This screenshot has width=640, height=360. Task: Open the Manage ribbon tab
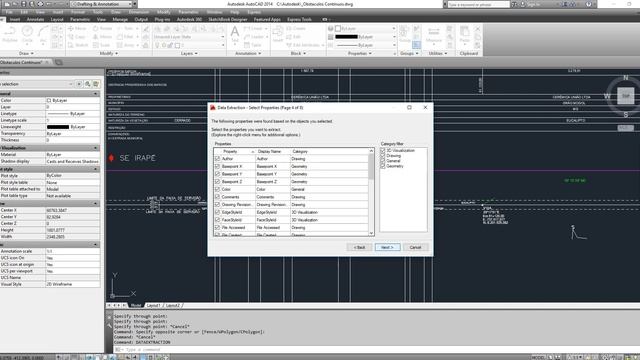point(120,19)
